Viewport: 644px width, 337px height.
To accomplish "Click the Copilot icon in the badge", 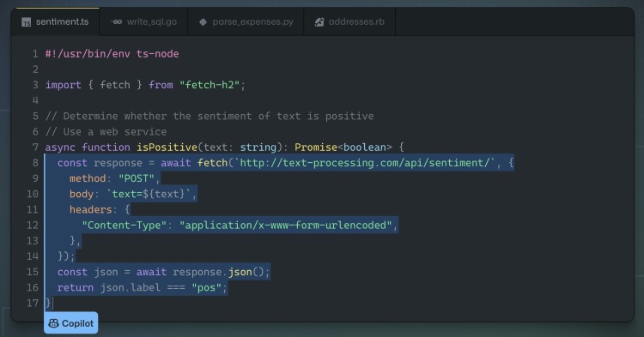I will coord(53,323).
